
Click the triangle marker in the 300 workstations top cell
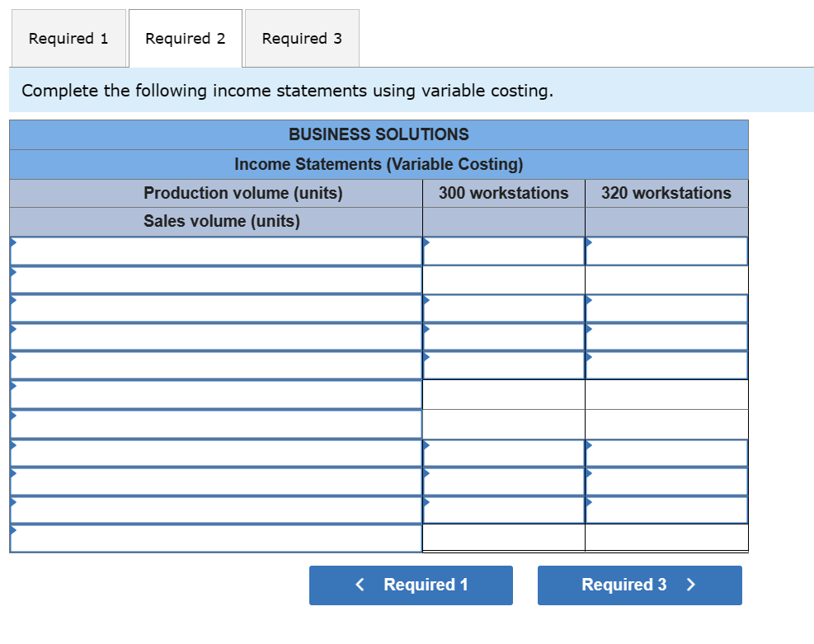coord(426,245)
